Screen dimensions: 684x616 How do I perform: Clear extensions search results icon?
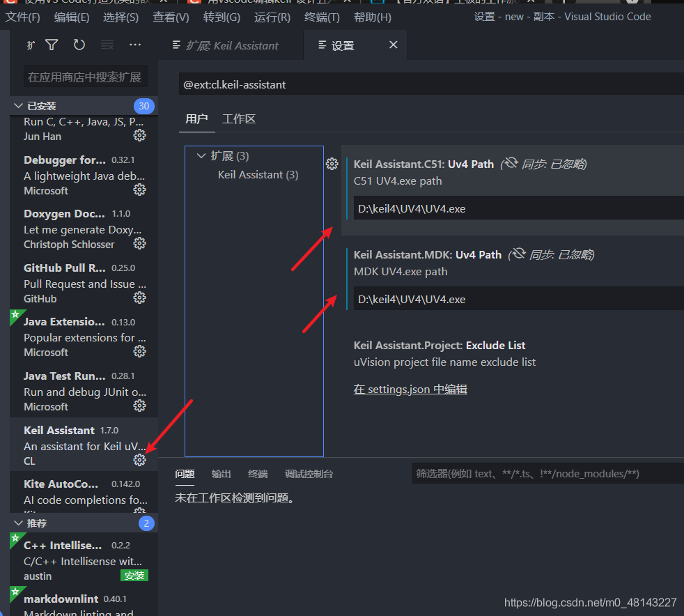(107, 45)
